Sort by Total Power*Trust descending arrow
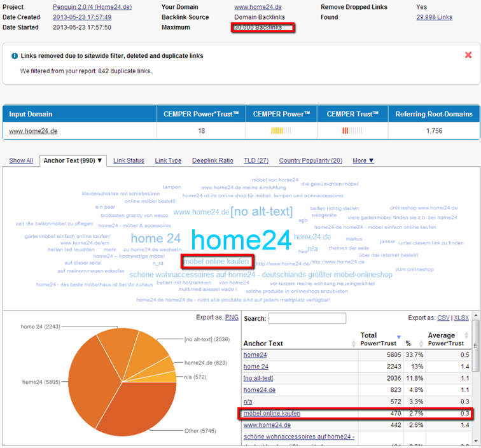 [399, 337]
